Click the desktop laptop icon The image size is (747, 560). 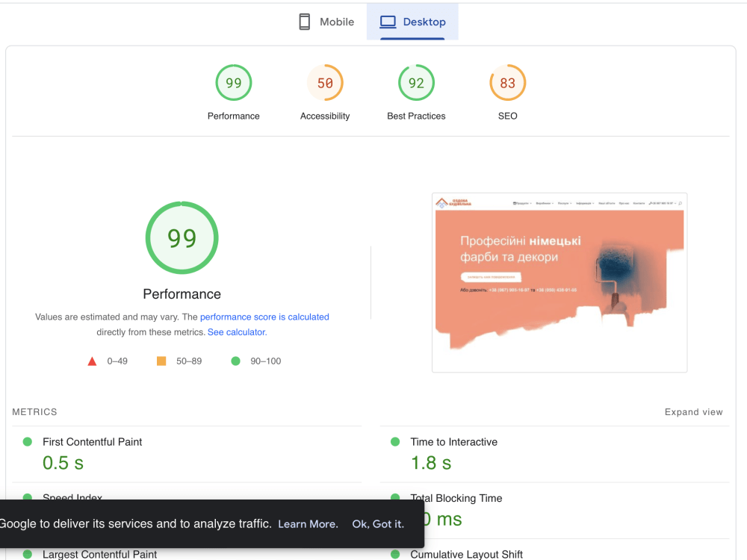(388, 22)
